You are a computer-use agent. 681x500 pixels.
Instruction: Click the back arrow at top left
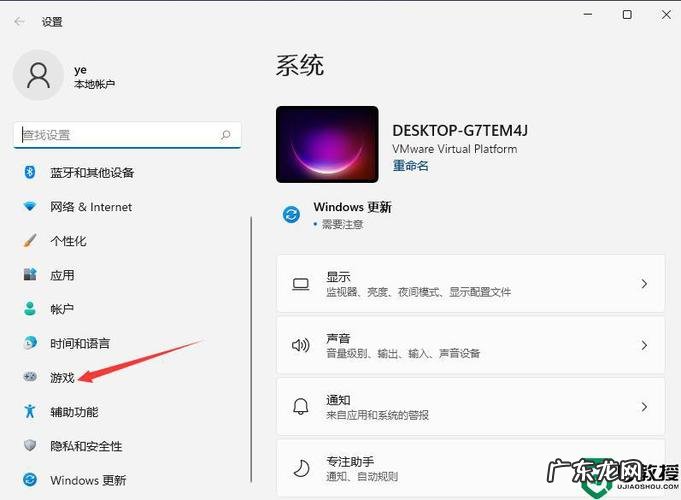[19, 21]
